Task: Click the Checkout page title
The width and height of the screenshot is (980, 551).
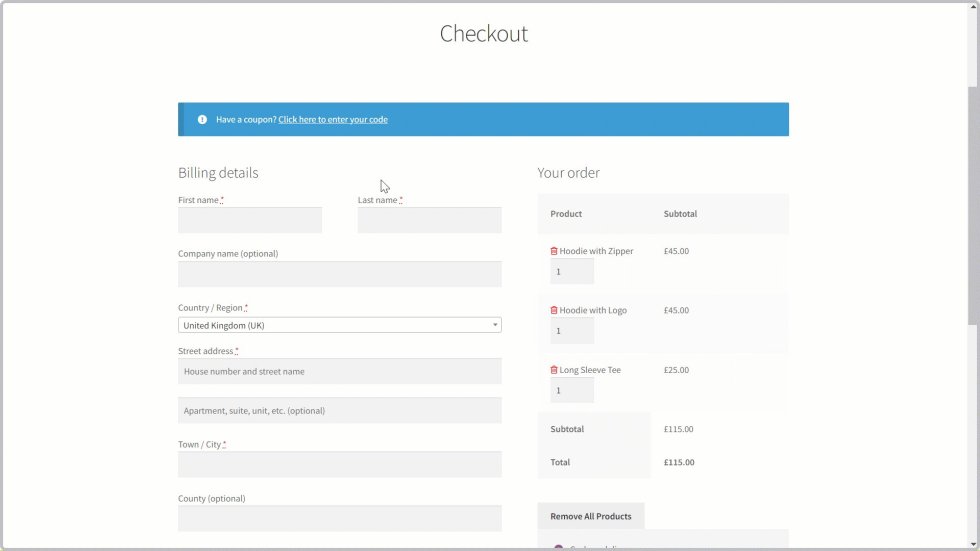Action: [x=484, y=34]
